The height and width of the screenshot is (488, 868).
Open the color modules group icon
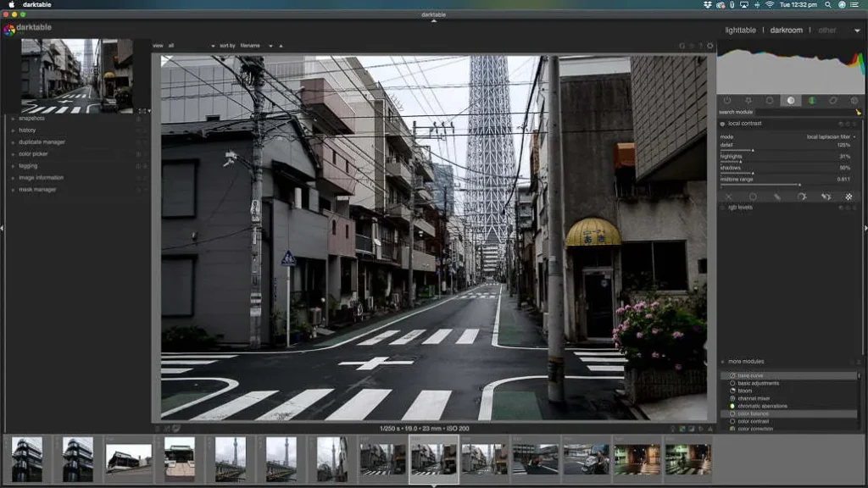[x=812, y=100]
